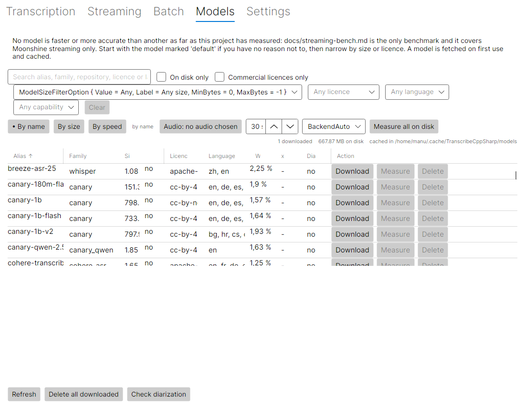The image size is (525, 420).
Task: Click Check diarization button
Action: coord(158,394)
